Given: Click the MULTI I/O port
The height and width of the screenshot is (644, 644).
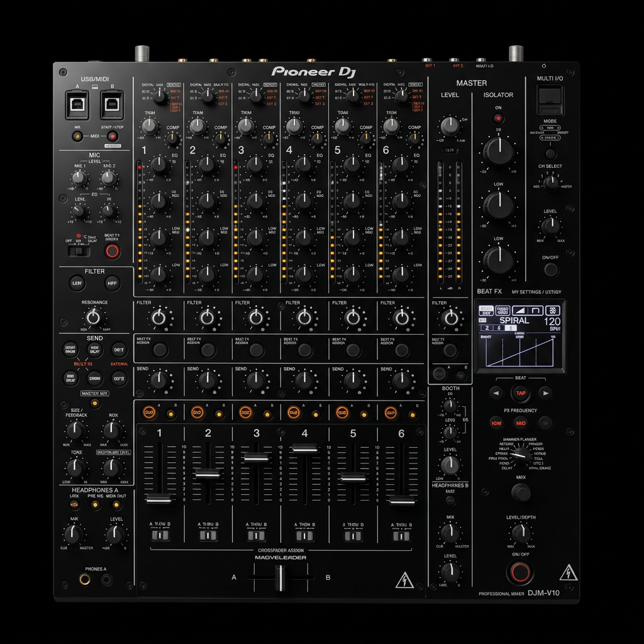Looking at the screenshot, I should click(550, 101).
